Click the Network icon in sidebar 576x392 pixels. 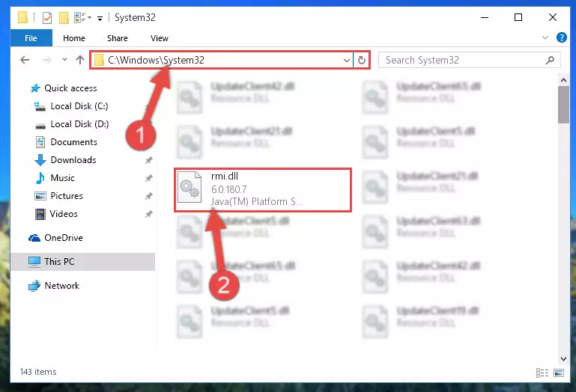(34, 286)
